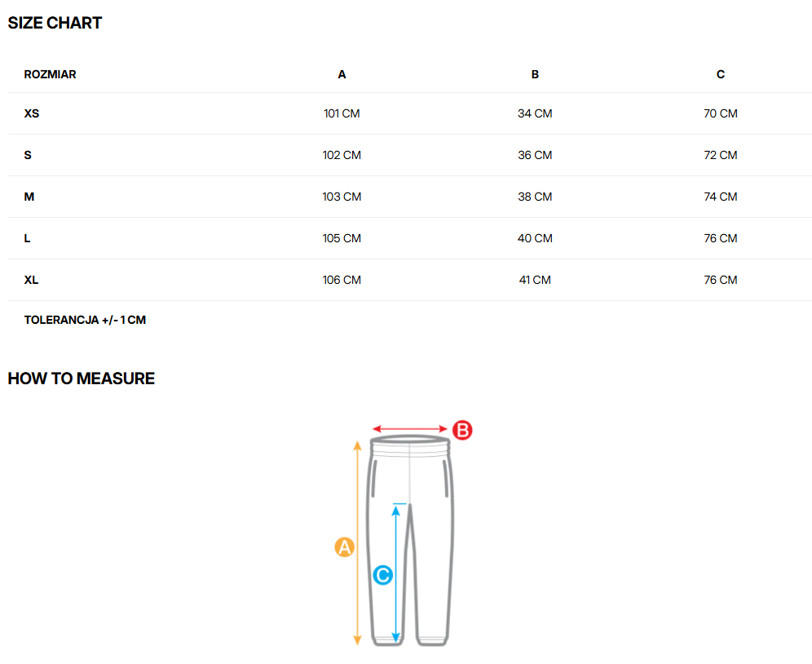This screenshot has width=812, height=664.
Task: Click the pants illustration's left leg cuff
Action: (x=387, y=641)
